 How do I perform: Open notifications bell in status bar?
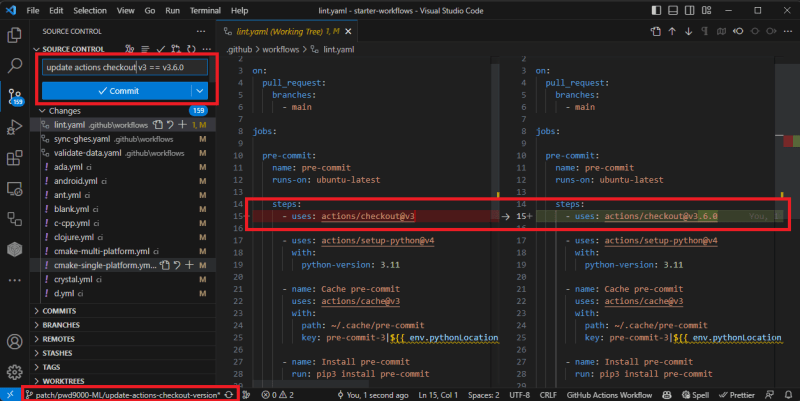[x=788, y=395]
